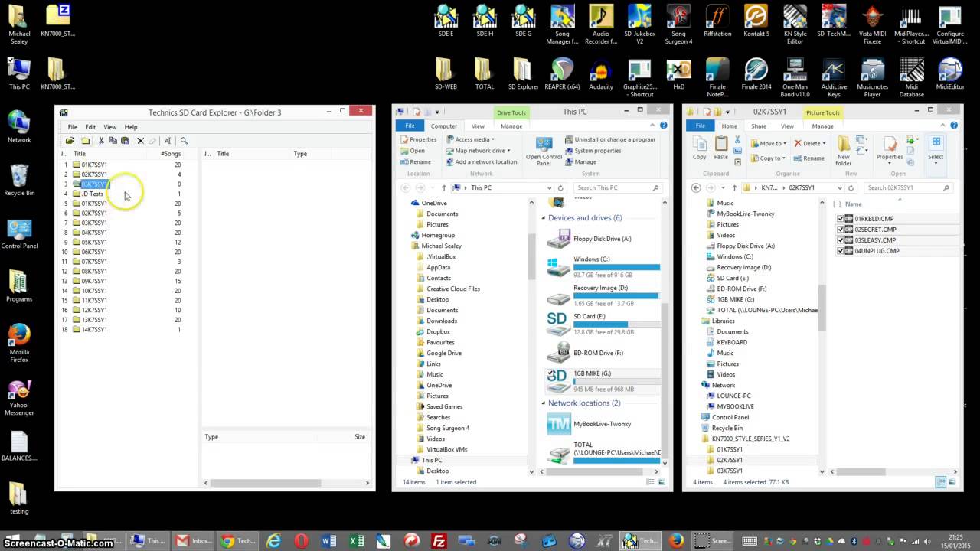Click the Search This PC input field
The height and width of the screenshot is (551, 980).
[x=618, y=187]
